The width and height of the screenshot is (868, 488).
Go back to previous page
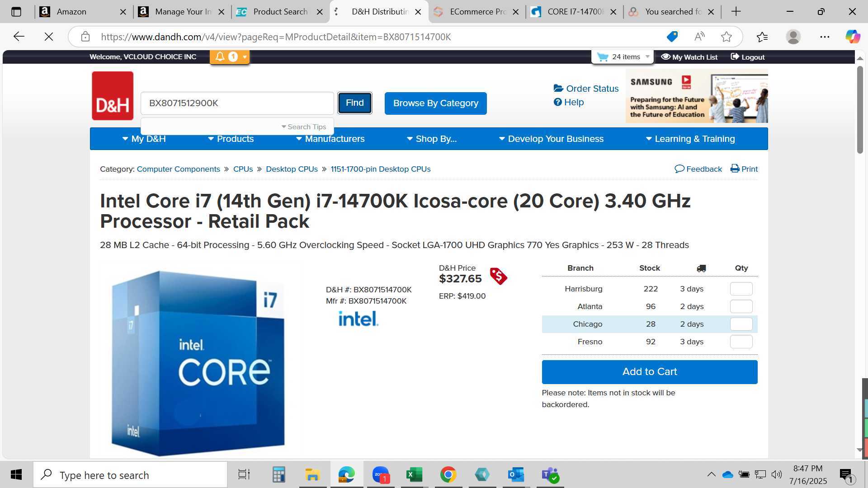(x=19, y=37)
